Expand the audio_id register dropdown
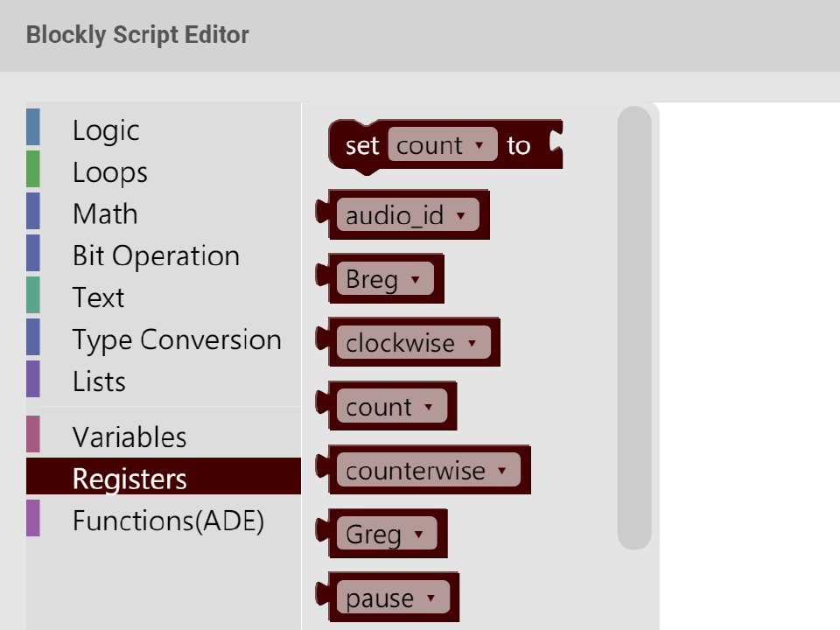Screen dimensions: 840x630 [407, 215]
